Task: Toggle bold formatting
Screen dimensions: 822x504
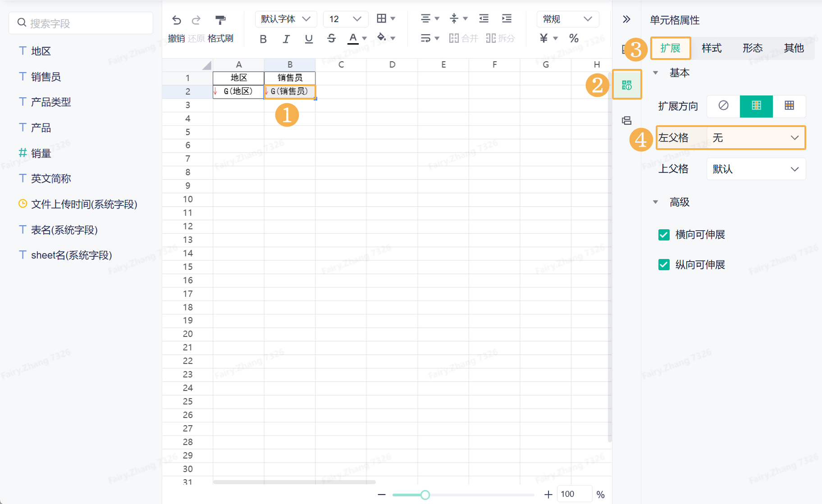Action: [263, 39]
